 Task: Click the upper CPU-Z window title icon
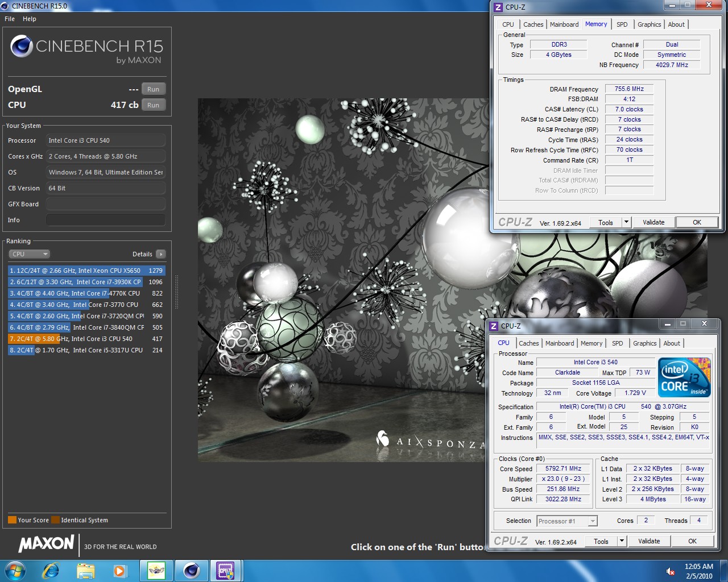(498, 7)
